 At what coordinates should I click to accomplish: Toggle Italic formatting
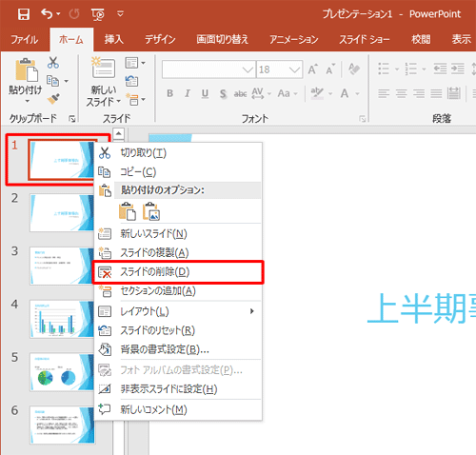click(188, 93)
